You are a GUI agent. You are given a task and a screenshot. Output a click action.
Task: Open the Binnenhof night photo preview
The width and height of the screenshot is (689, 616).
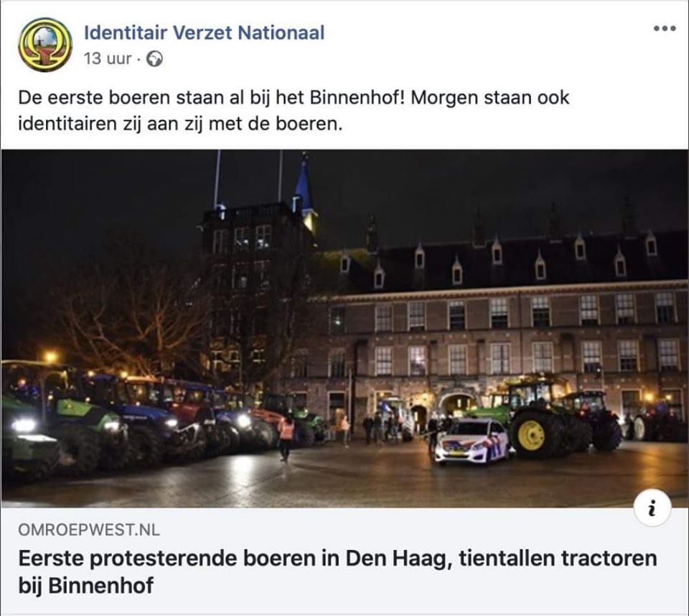pyautogui.click(x=344, y=328)
